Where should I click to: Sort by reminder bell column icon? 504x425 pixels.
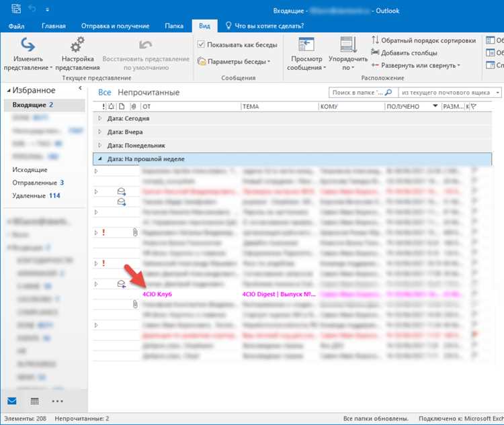coord(111,106)
